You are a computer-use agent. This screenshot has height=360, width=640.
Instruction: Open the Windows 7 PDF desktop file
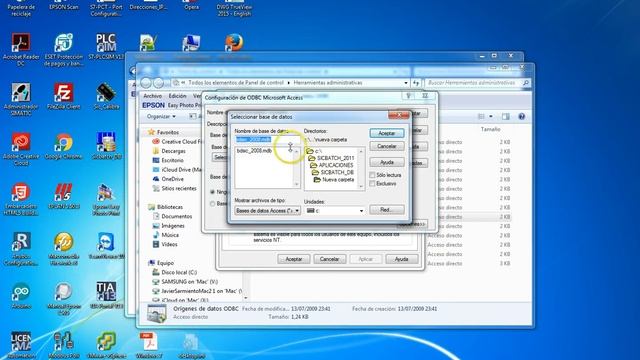pos(149,345)
